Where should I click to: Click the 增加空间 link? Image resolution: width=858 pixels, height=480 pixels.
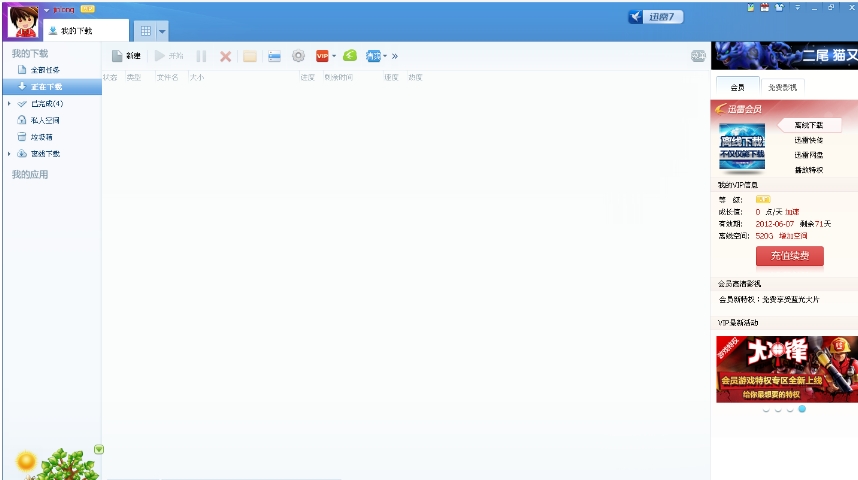coord(793,236)
